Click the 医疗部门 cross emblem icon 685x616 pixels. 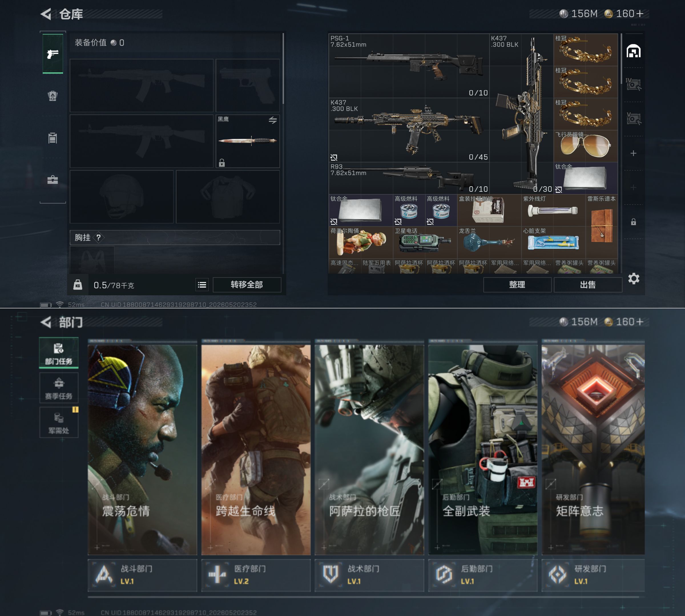[217, 574]
